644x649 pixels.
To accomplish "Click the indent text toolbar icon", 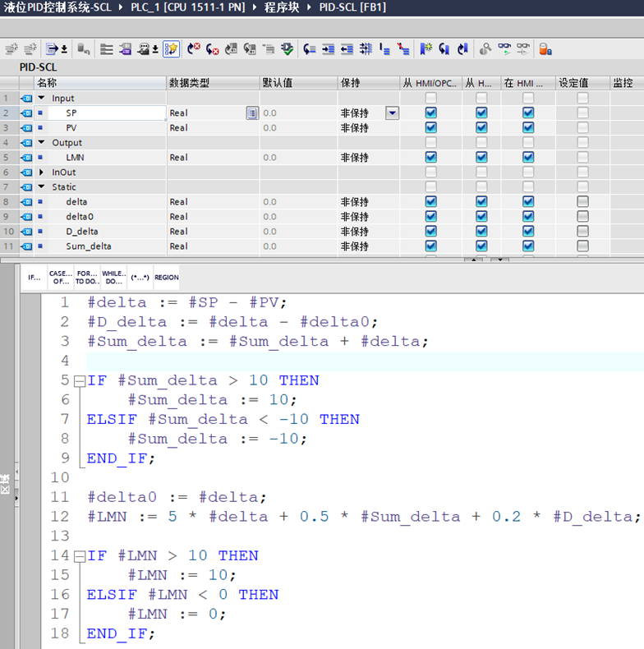I will pyautogui.click(x=329, y=49).
